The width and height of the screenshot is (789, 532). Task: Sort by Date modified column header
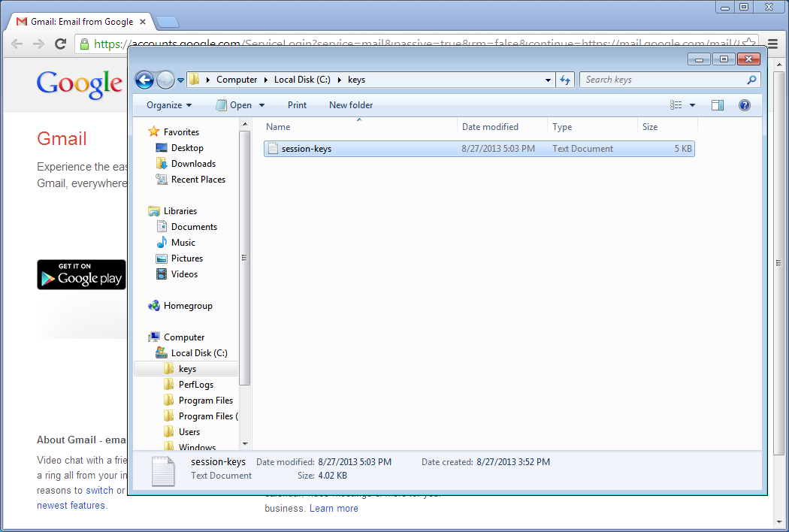pyautogui.click(x=502, y=127)
